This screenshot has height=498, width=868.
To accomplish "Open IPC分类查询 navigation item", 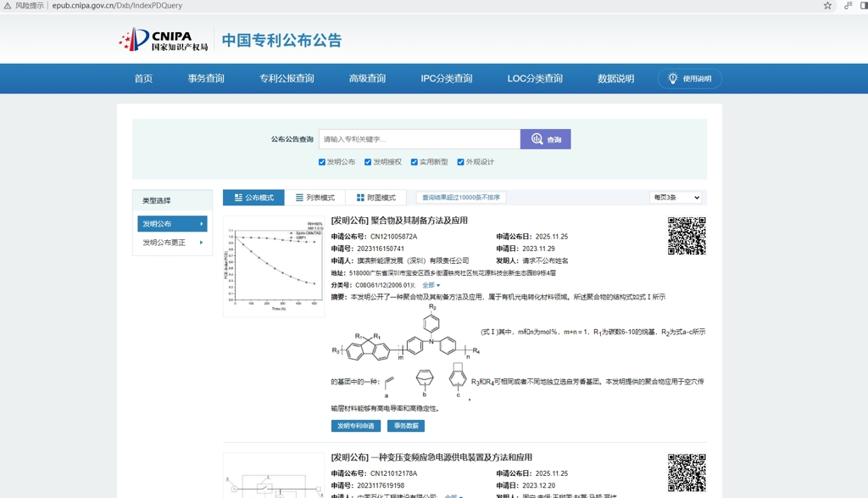I will pyautogui.click(x=446, y=79).
